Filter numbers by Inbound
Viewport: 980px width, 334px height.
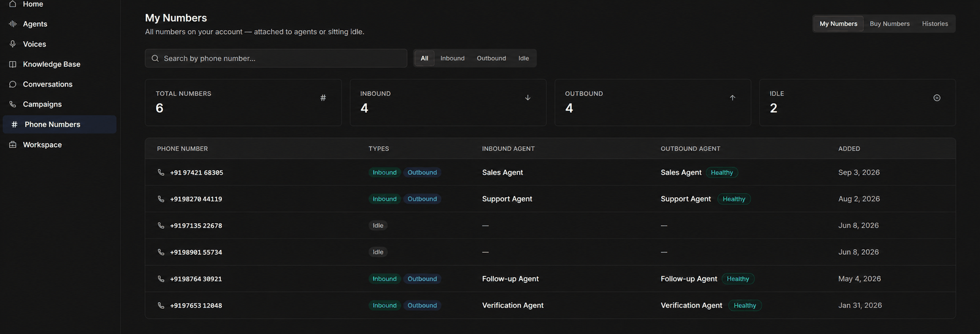pos(453,58)
